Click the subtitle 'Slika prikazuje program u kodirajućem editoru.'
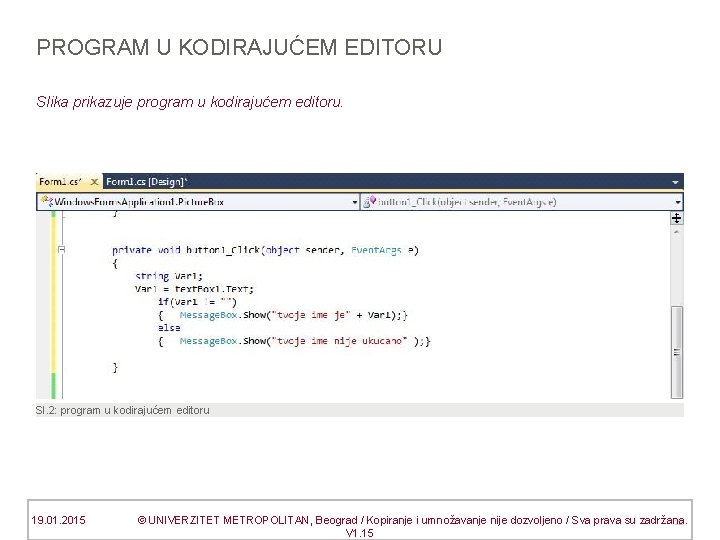 click(190, 101)
